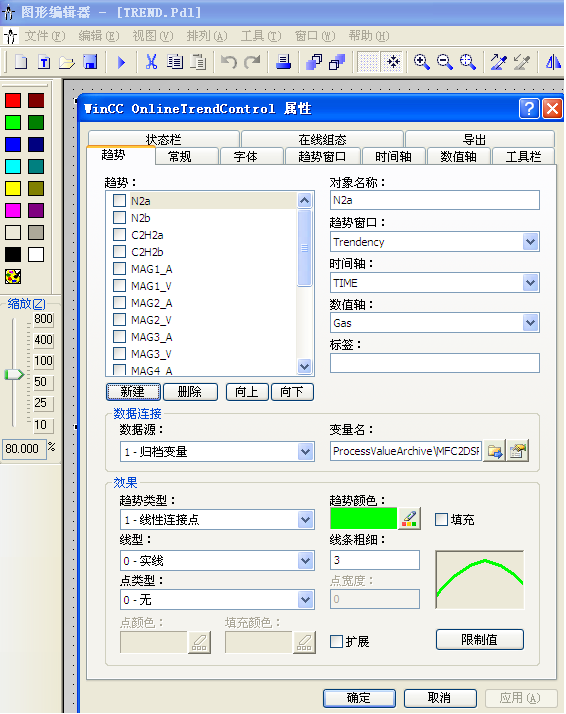Toggle the snap to grid icon

393,62
